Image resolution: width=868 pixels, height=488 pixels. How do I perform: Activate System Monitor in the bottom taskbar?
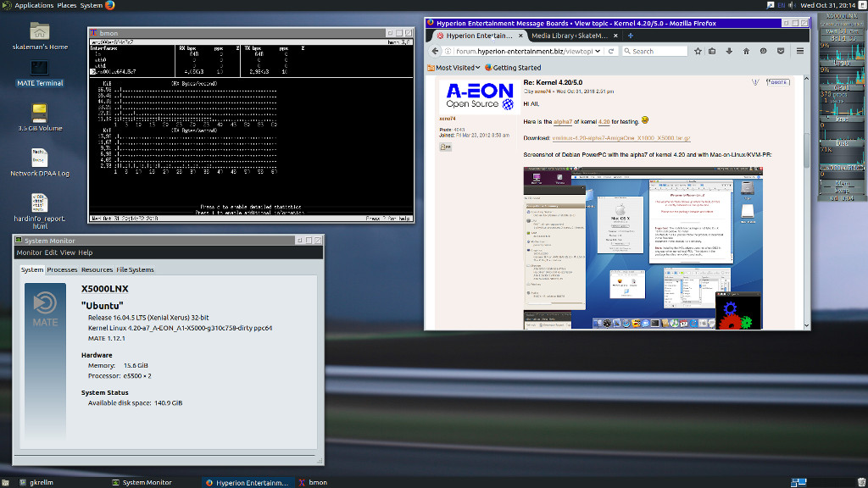pyautogui.click(x=142, y=482)
